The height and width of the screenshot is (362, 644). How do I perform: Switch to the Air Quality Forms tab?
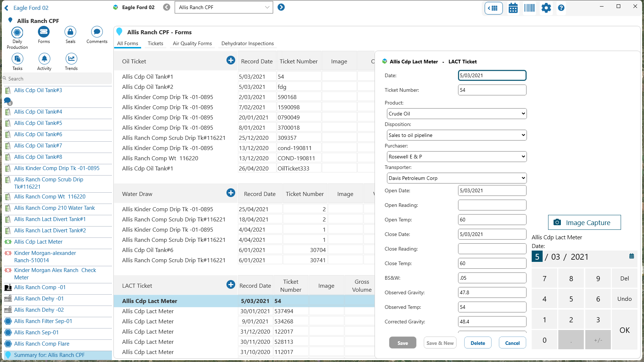(x=192, y=43)
